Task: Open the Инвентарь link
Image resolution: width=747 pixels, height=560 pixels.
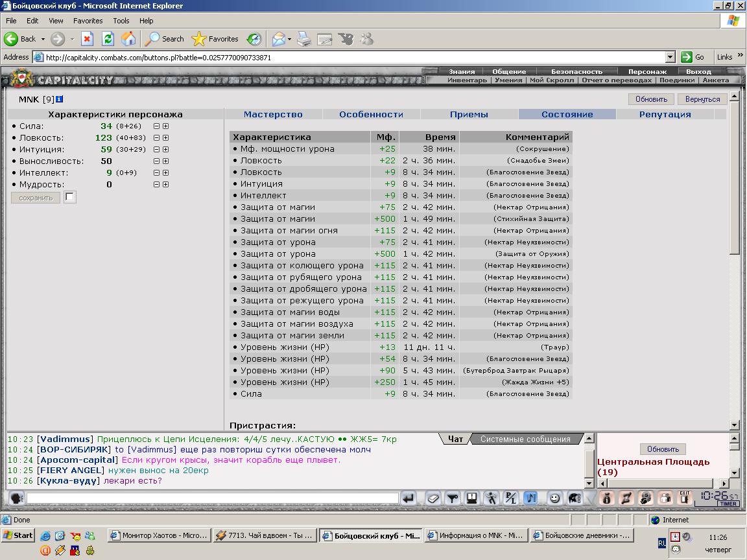Action: coord(467,80)
